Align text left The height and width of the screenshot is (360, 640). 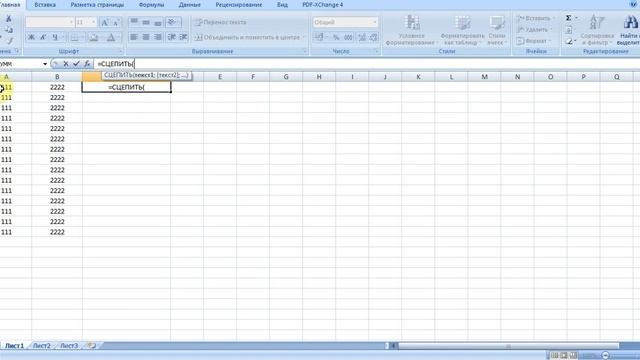pyautogui.click(x=134, y=37)
